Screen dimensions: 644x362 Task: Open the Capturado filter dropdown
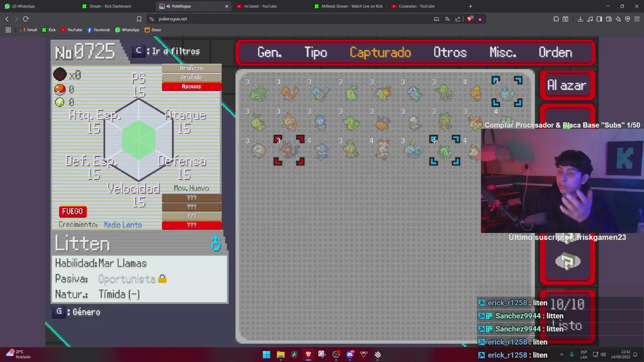click(x=380, y=52)
